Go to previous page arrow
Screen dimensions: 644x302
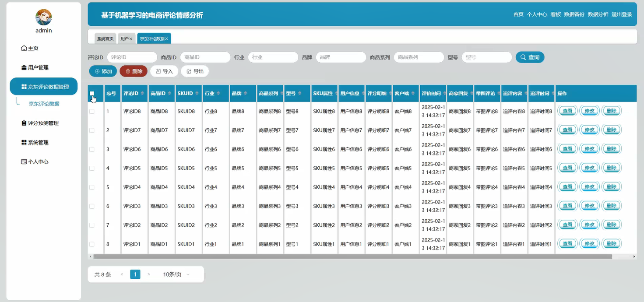122,274
